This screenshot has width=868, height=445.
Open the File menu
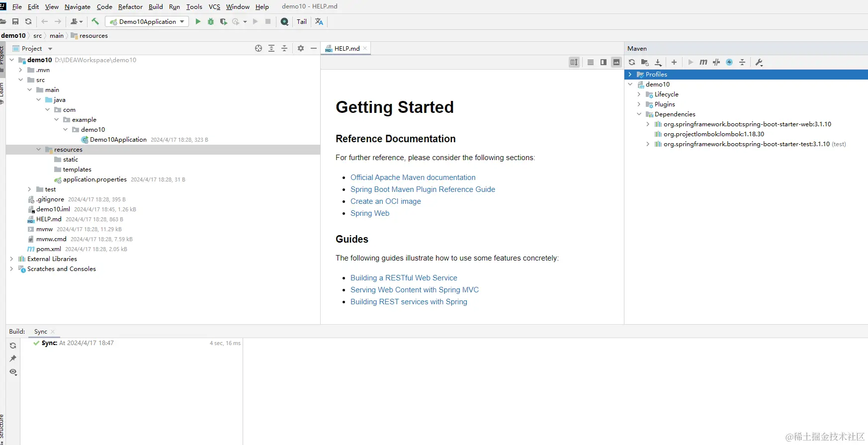[17, 6]
